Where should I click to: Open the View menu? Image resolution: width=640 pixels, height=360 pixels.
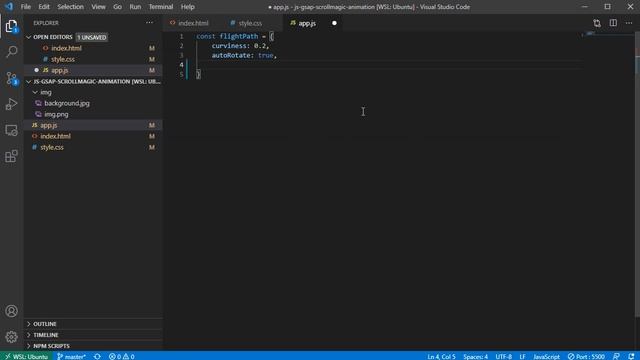[x=98, y=7]
